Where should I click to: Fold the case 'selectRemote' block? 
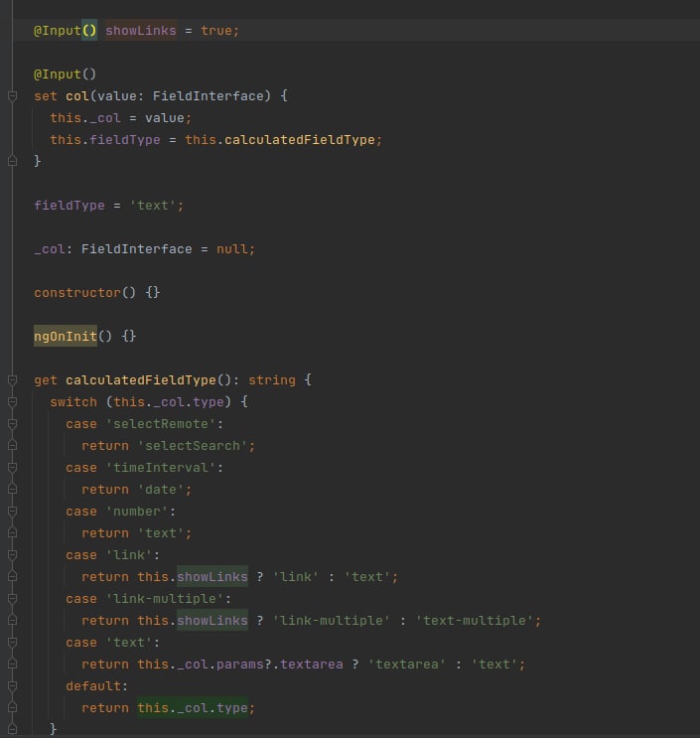[x=13, y=424]
